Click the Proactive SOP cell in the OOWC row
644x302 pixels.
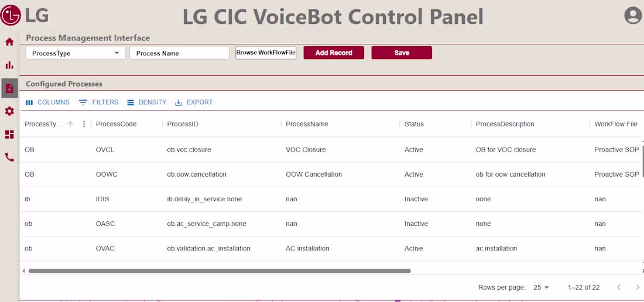click(617, 174)
